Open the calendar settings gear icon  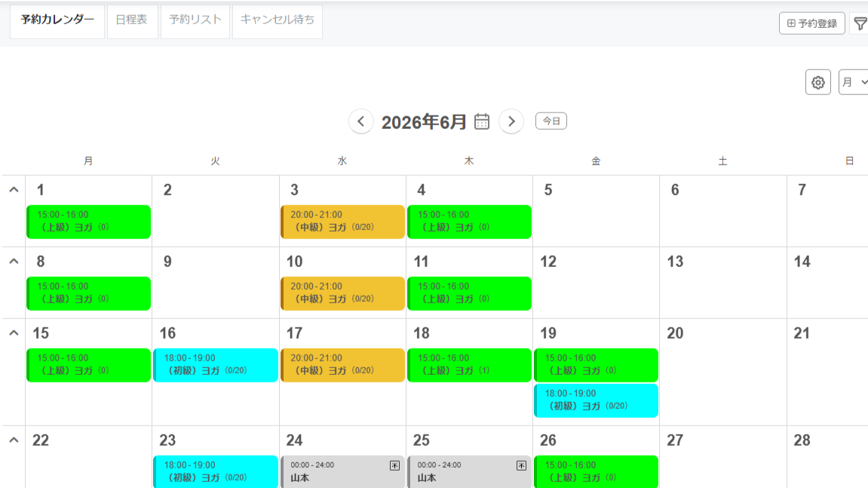[x=817, y=82]
